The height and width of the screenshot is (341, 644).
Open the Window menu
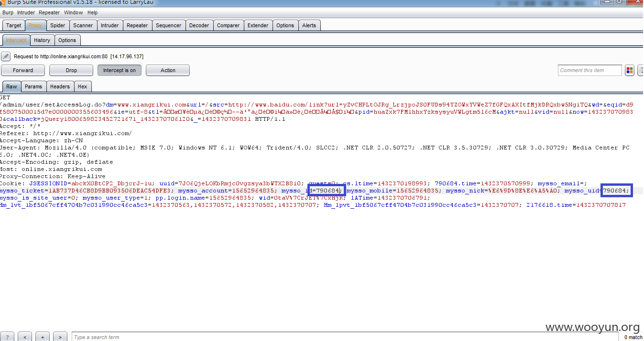[x=73, y=12]
